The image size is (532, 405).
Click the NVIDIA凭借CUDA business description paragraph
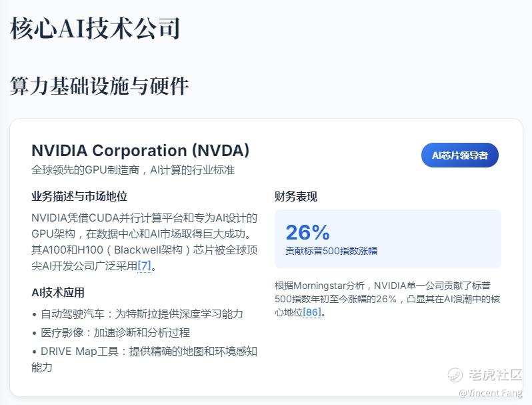point(143,242)
